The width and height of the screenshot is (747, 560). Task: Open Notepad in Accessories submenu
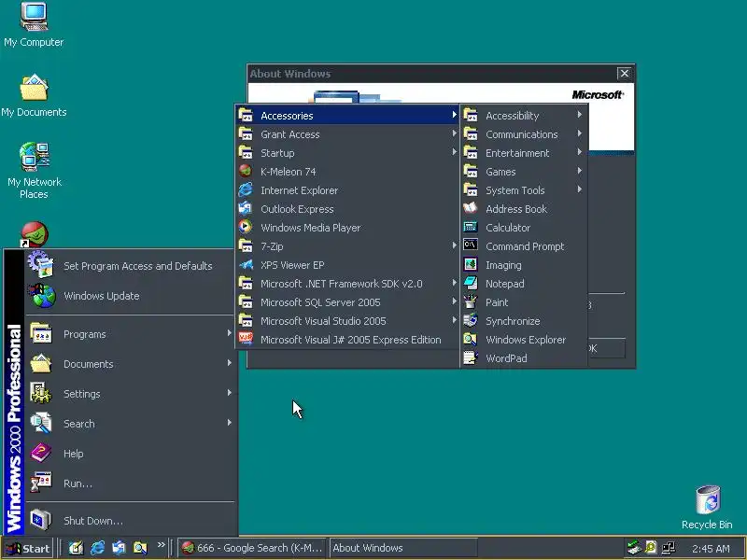coord(523,284)
